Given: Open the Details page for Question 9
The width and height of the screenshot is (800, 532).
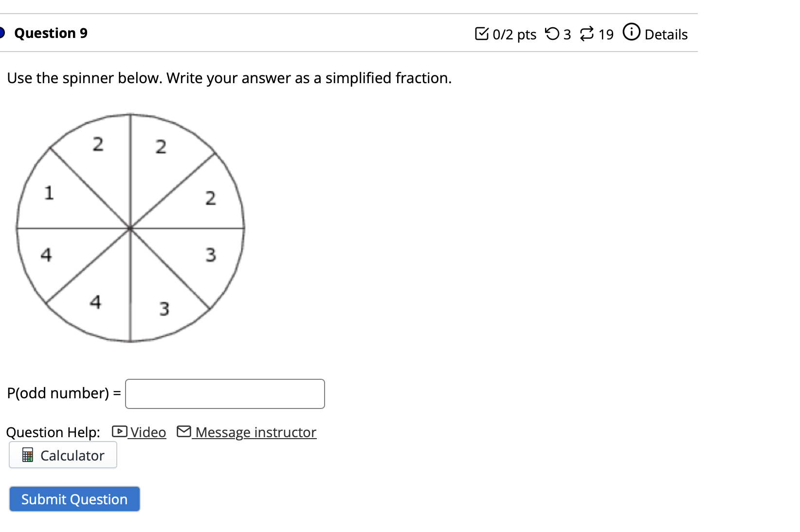Looking at the screenshot, I should [x=666, y=35].
